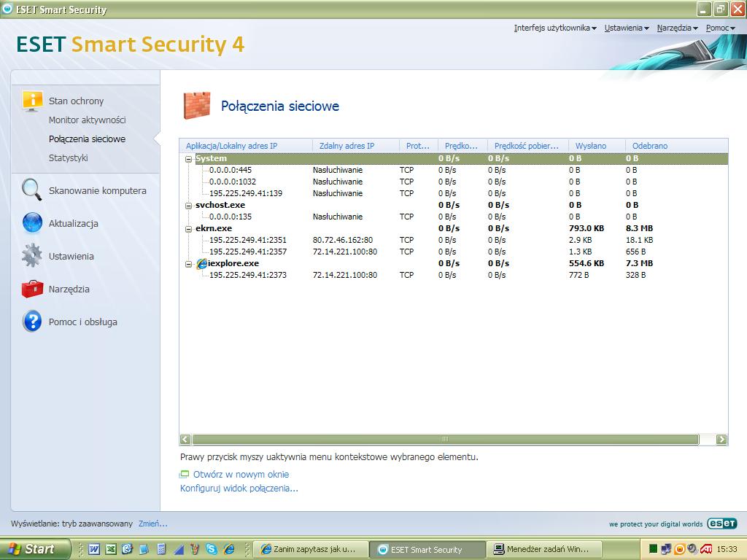Viewport: 747px width, 560px height.
Task: Collapse the svchost.exe tree node
Action: 189,206
